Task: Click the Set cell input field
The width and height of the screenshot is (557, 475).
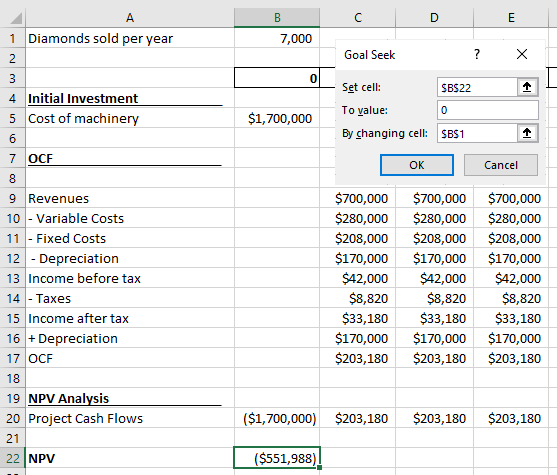Action: pos(477,87)
